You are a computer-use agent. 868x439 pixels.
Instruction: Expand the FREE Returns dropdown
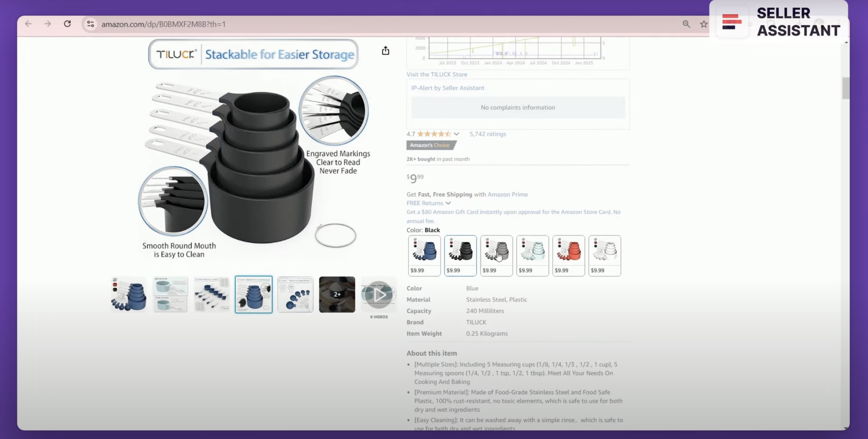pos(428,203)
